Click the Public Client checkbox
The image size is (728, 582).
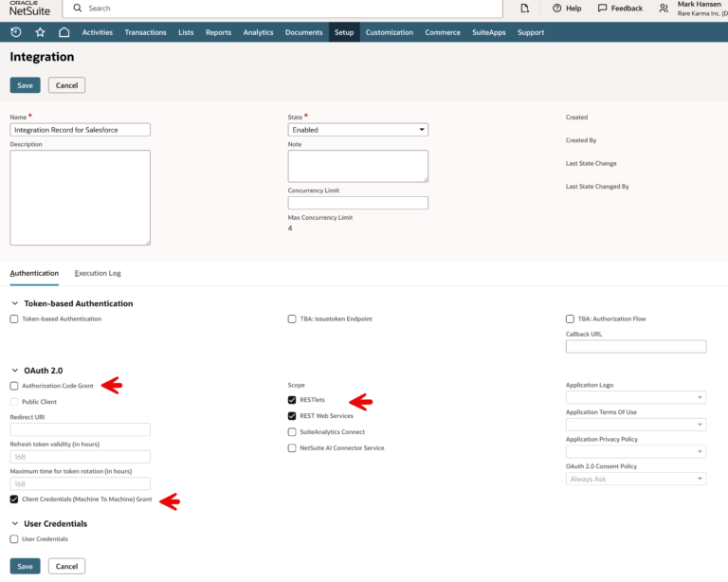click(14, 402)
